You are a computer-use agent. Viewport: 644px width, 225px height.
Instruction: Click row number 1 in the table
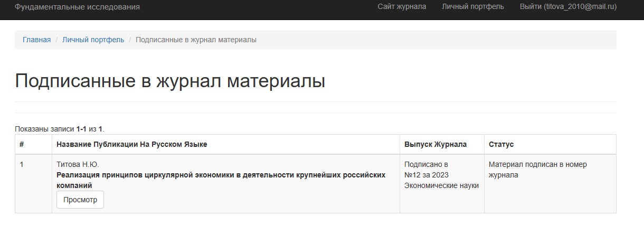coord(22,164)
